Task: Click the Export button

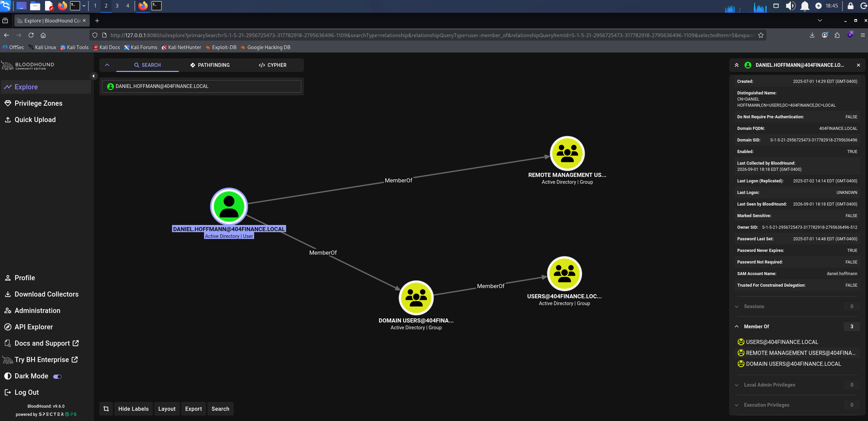Action: click(x=193, y=409)
